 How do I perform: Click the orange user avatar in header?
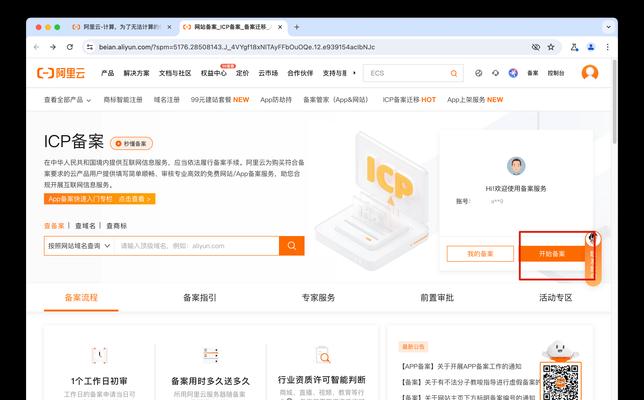point(590,73)
